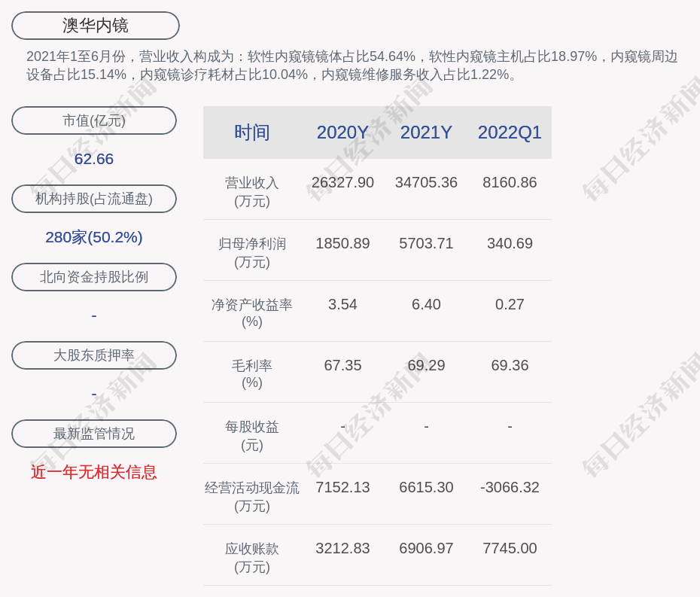The image size is (700, 597).
Task: Click the red 近一年无相关信息 notice
Action: click(94, 472)
